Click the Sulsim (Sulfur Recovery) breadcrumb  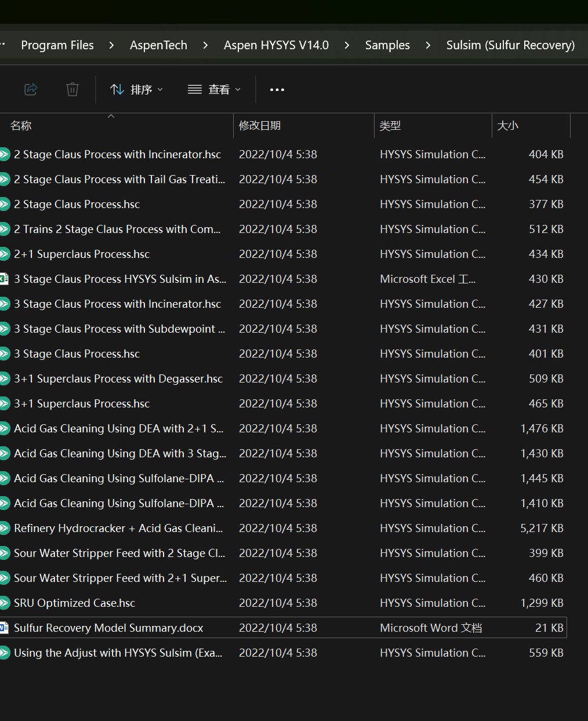click(510, 45)
